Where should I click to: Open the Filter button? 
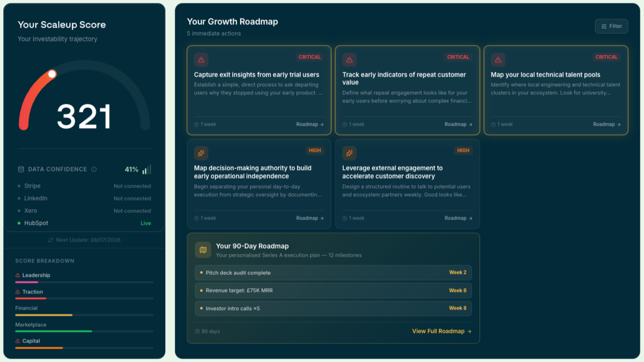[x=611, y=26]
